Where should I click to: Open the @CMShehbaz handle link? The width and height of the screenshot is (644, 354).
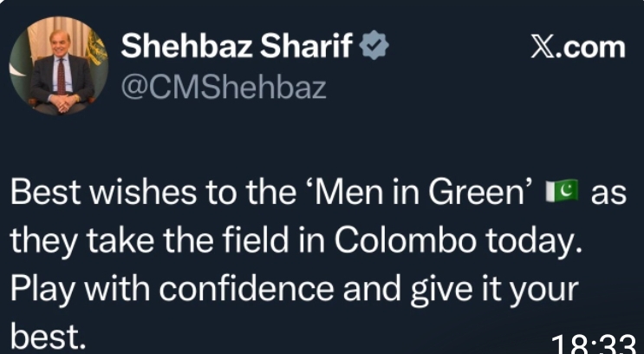[224, 88]
